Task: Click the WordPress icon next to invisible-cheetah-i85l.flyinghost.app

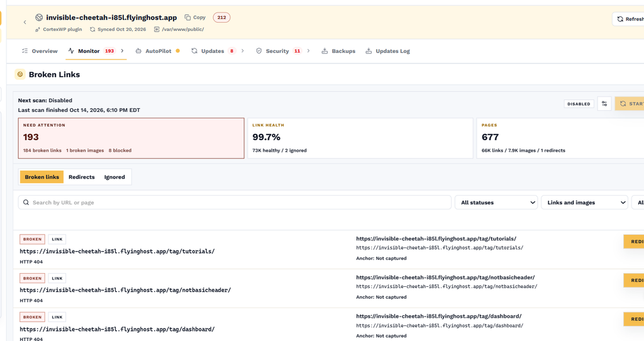Action: click(x=39, y=17)
